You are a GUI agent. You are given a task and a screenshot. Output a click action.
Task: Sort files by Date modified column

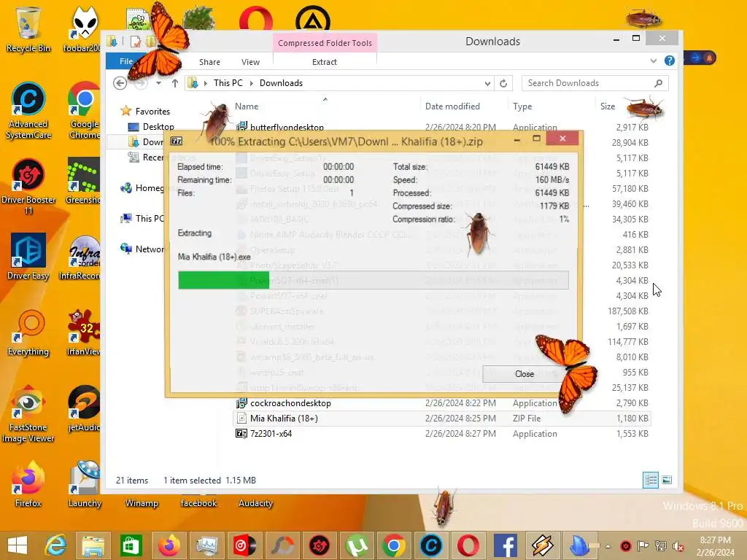pyautogui.click(x=452, y=106)
